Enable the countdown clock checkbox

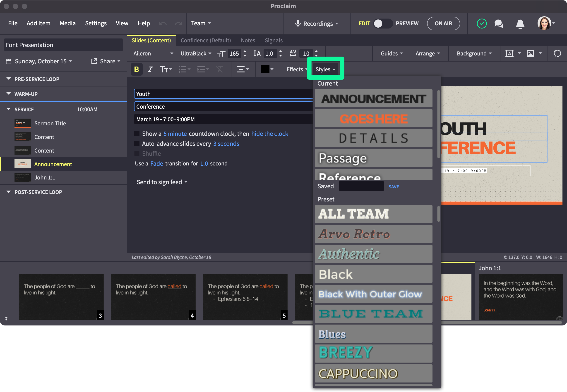137,134
